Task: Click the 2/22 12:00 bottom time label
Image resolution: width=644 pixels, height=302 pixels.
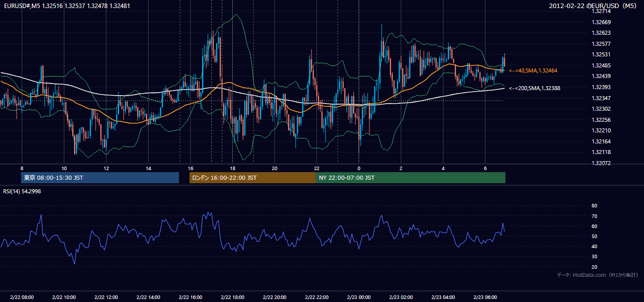Action: click(106, 297)
